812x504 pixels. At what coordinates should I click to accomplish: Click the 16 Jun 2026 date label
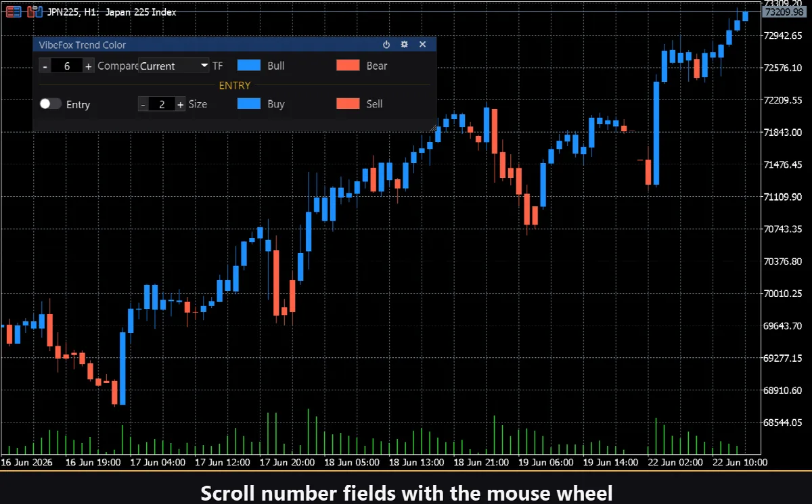click(x=27, y=463)
